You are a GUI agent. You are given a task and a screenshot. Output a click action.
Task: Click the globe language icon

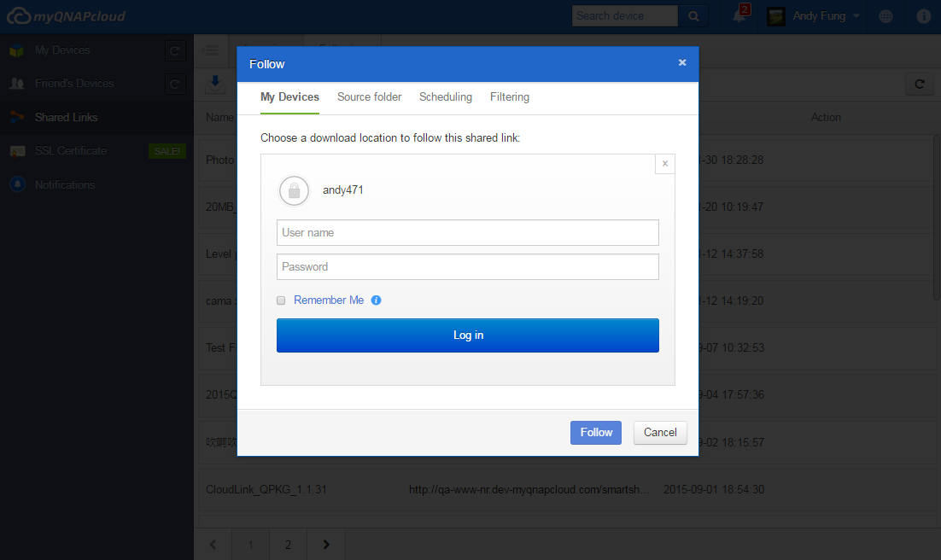tap(886, 16)
